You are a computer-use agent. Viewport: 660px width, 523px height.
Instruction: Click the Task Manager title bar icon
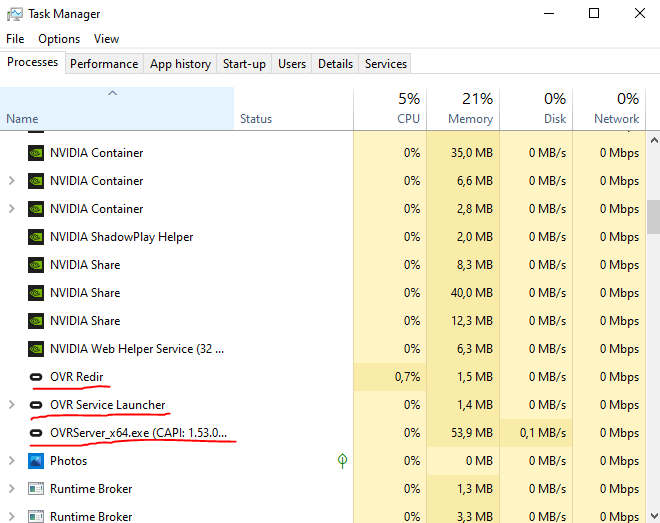pyautogui.click(x=15, y=14)
